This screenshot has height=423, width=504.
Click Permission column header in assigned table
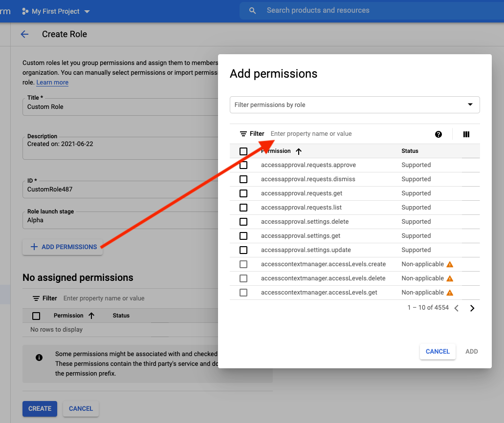[x=68, y=316]
